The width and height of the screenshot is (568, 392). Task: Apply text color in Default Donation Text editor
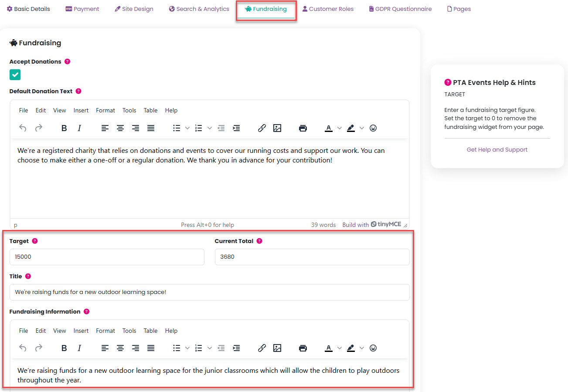click(x=329, y=128)
